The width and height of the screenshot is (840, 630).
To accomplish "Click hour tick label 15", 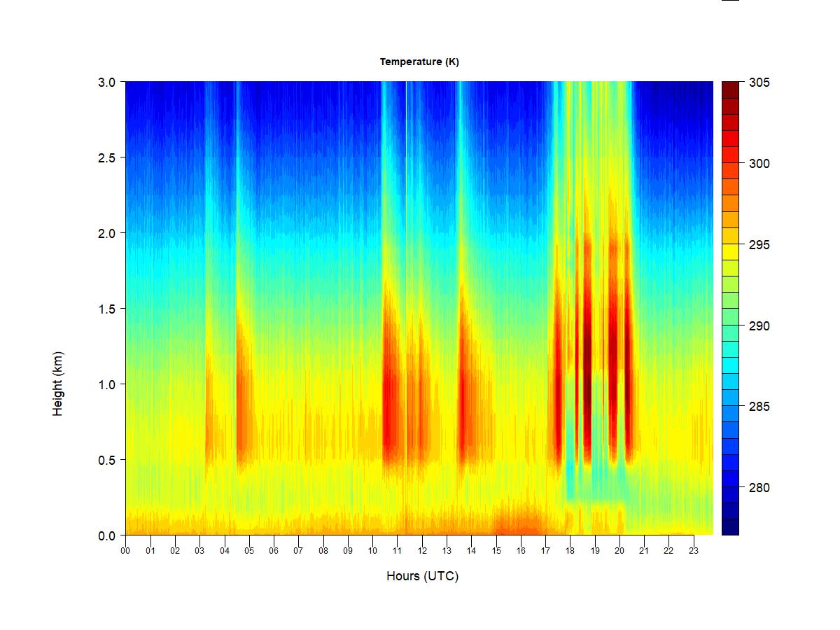I will coord(496,551).
